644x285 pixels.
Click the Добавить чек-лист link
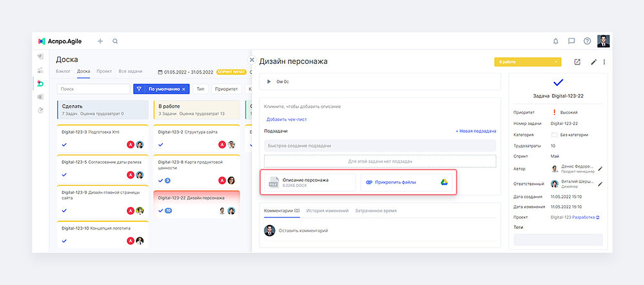[287, 119]
